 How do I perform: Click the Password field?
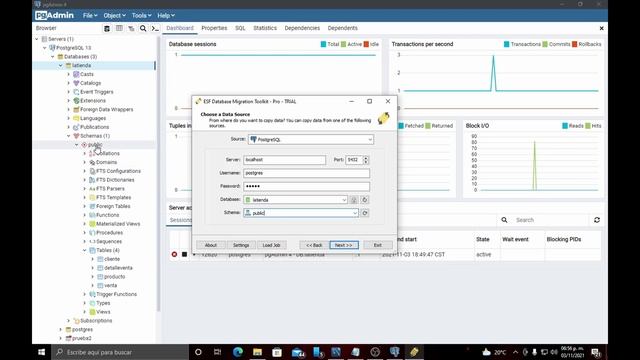[x=307, y=186]
